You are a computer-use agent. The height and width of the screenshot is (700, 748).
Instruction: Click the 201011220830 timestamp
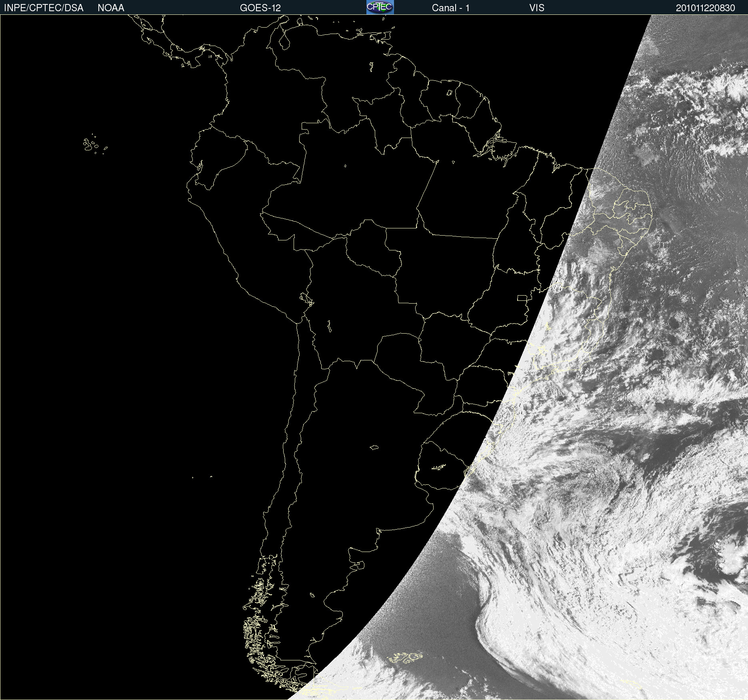(705, 8)
